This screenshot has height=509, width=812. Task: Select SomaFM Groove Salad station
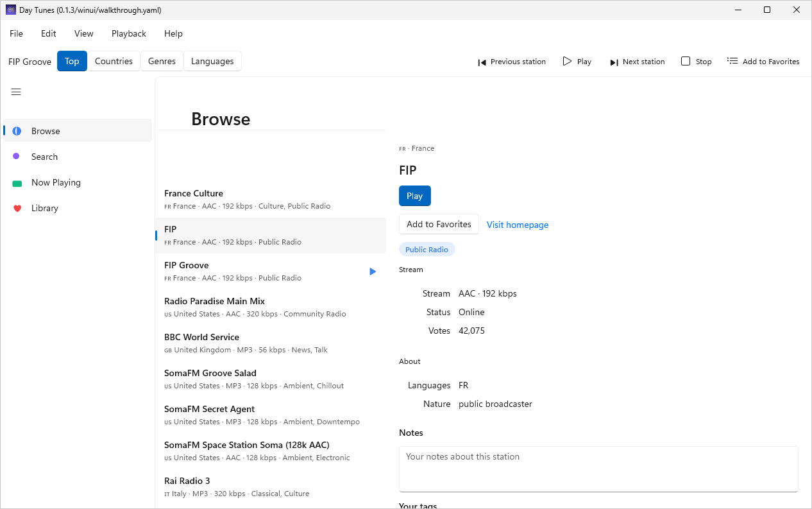(x=271, y=379)
